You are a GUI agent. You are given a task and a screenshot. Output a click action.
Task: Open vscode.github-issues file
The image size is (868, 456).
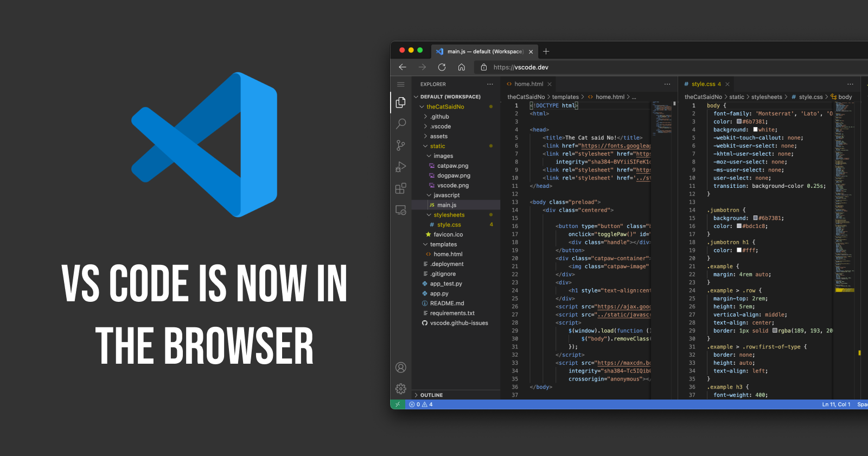[x=456, y=323]
